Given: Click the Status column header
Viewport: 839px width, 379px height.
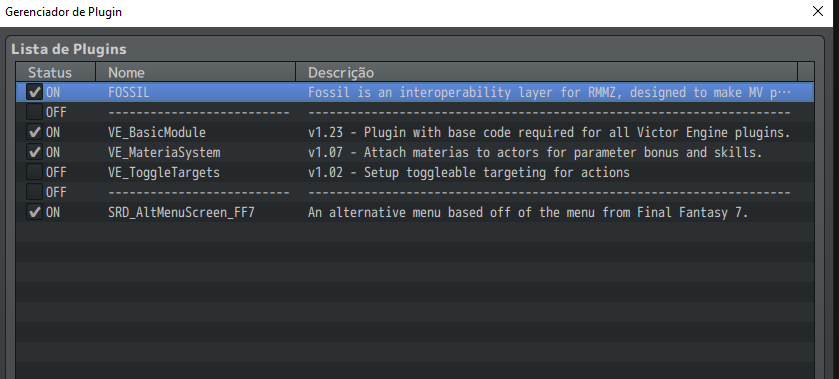Looking at the screenshot, I should pos(56,72).
